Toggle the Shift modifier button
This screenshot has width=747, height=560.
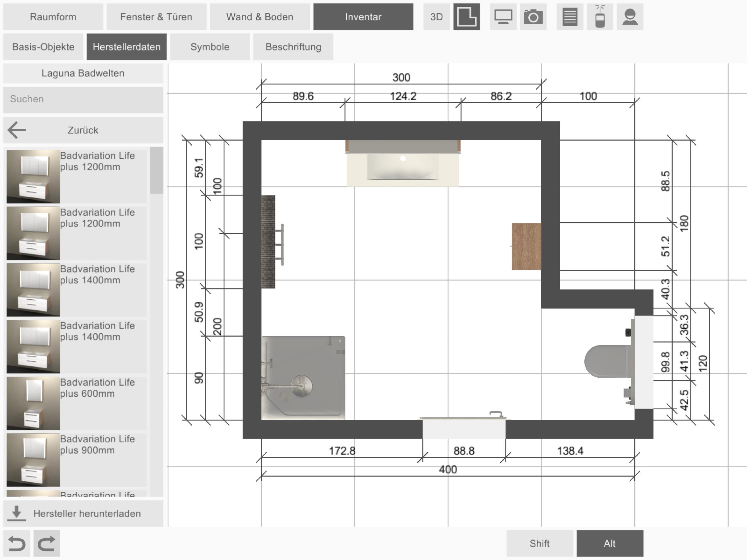(x=540, y=543)
